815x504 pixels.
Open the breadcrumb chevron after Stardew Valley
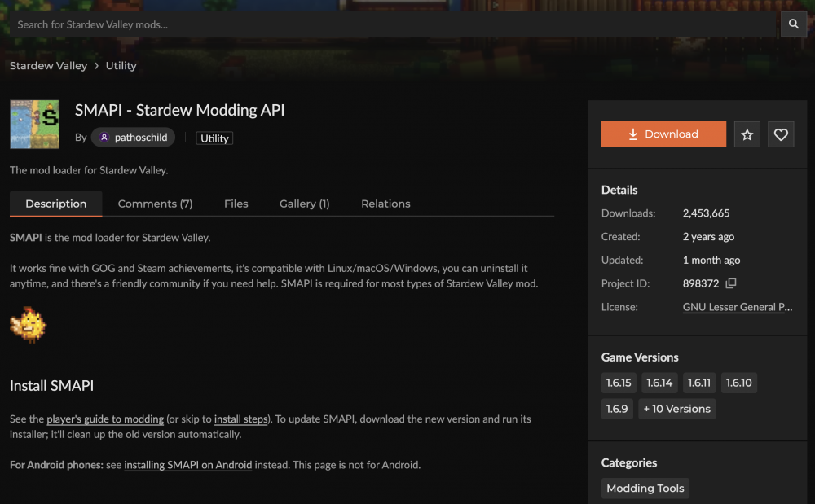[95, 65]
